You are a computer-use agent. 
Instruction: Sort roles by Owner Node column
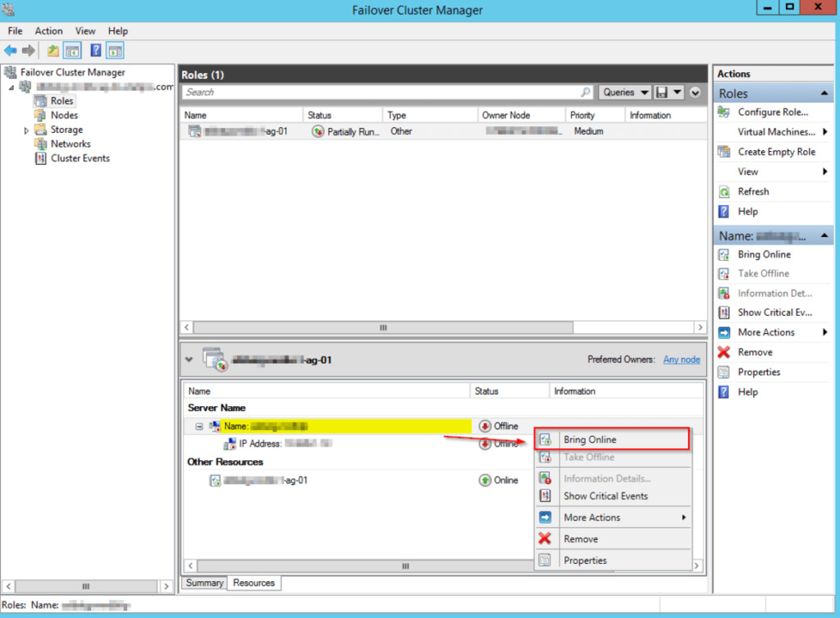521,115
